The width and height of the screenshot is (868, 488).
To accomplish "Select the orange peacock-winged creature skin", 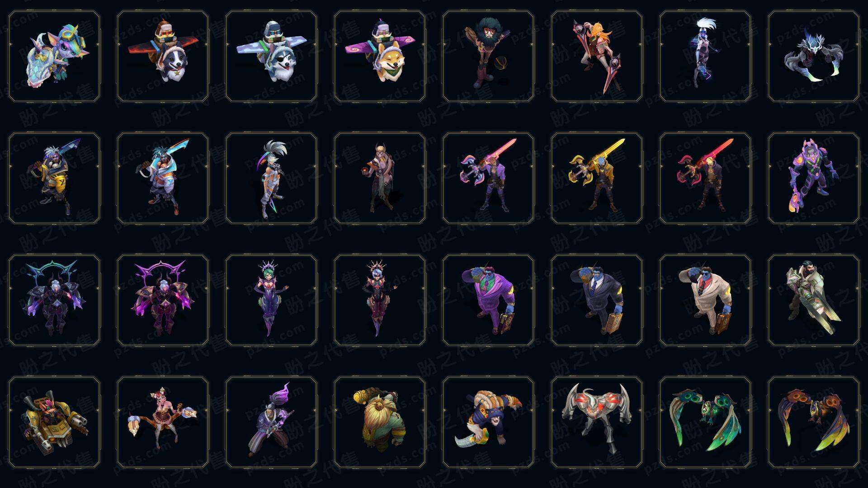I will coord(814,422).
